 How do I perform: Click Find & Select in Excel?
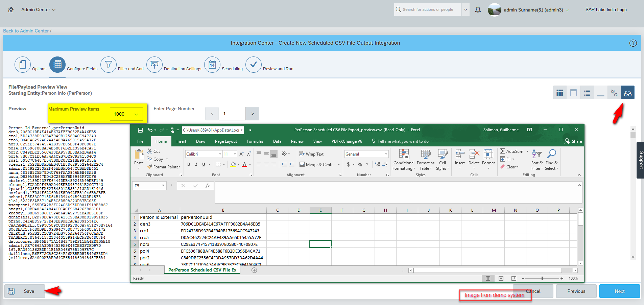(x=551, y=160)
